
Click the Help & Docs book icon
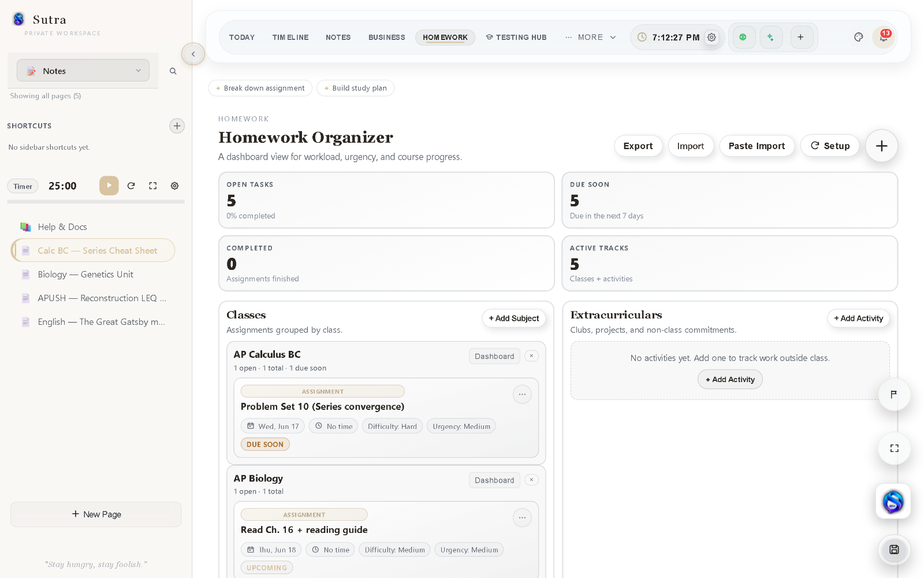point(25,227)
